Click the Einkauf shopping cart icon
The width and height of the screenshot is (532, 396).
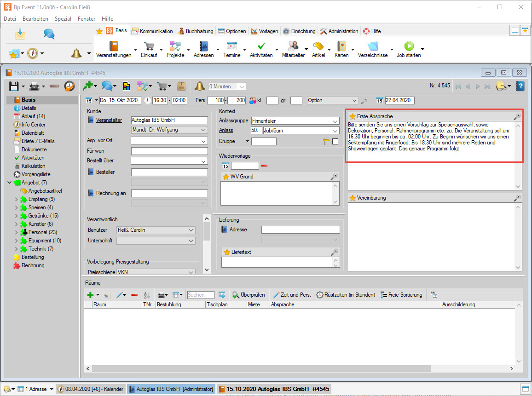click(149, 46)
